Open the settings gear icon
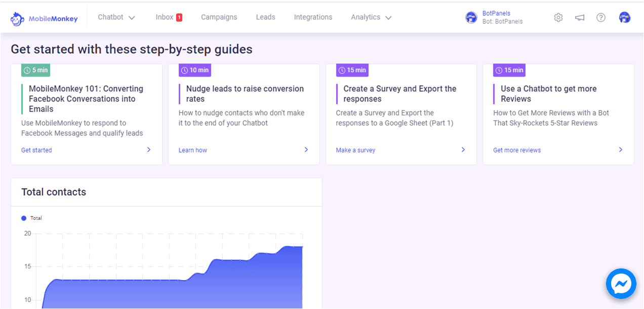 point(558,18)
